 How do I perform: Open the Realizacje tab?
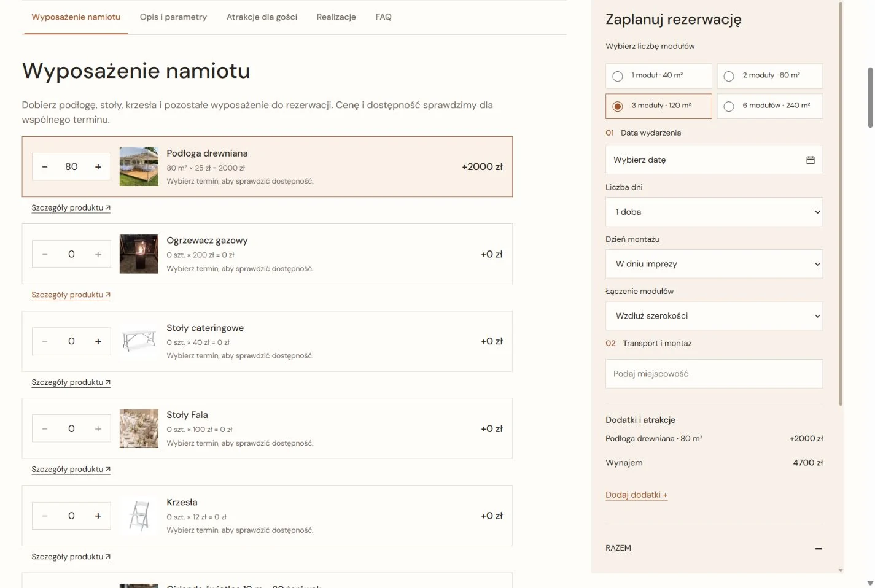[336, 17]
